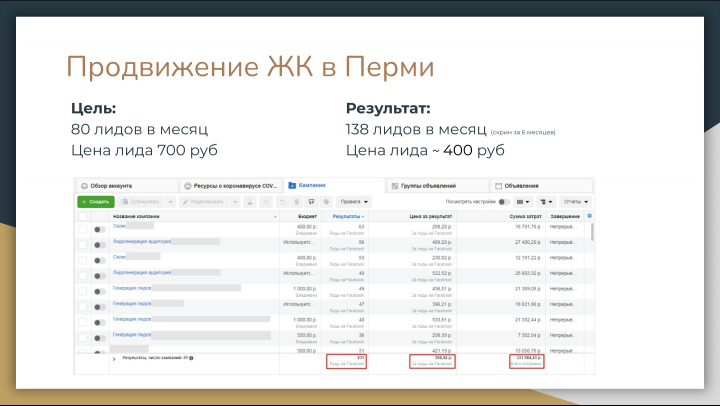
Task: Click the Дублировать toolbar button
Action: point(141,202)
